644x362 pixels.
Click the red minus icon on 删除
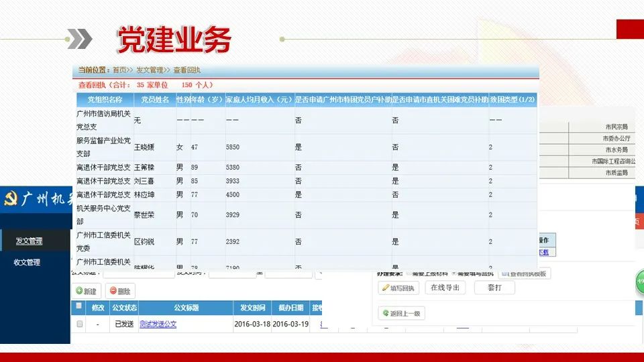(x=113, y=290)
